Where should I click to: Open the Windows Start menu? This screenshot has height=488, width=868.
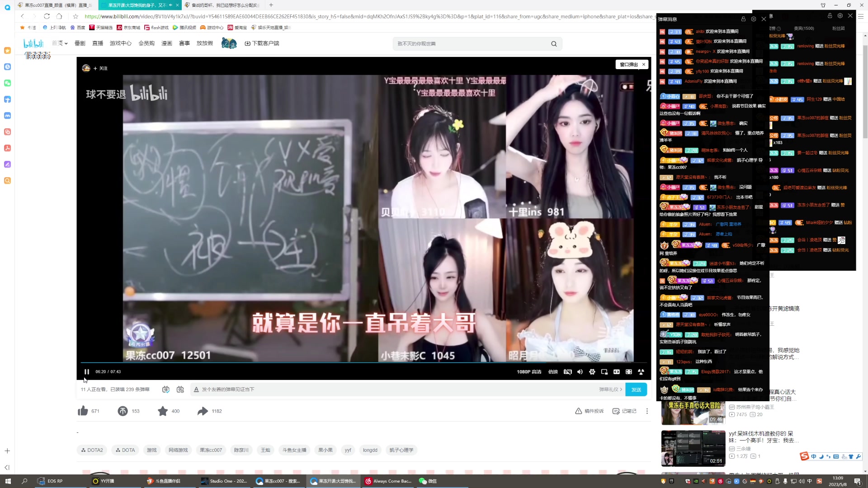8,481
